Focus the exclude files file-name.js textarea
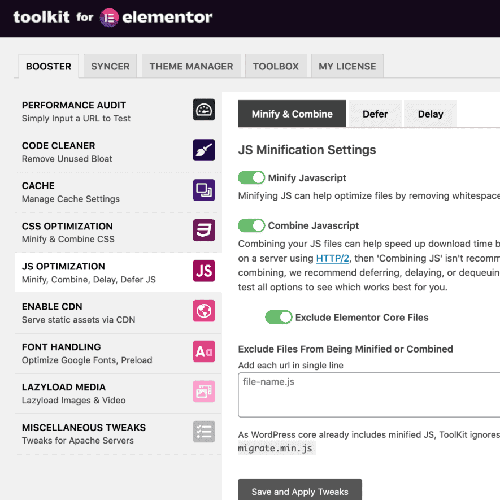Viewport: 500px width, 500px height. point(369,395)
